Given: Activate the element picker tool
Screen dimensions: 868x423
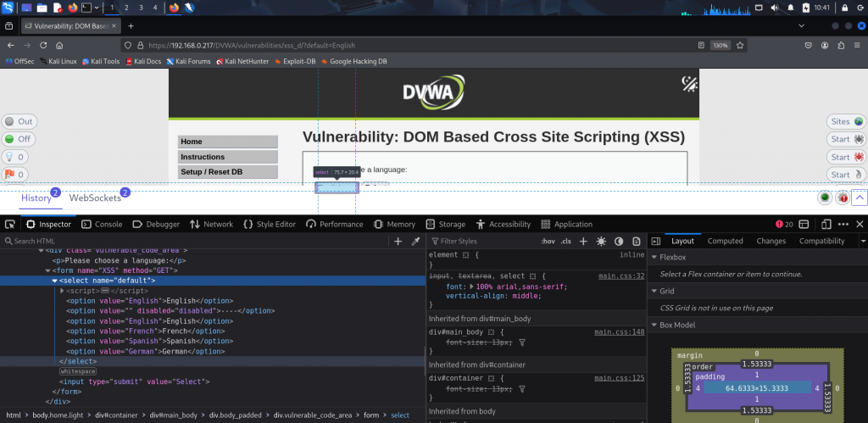Looking at the screenshot, I should click(9, 225).
